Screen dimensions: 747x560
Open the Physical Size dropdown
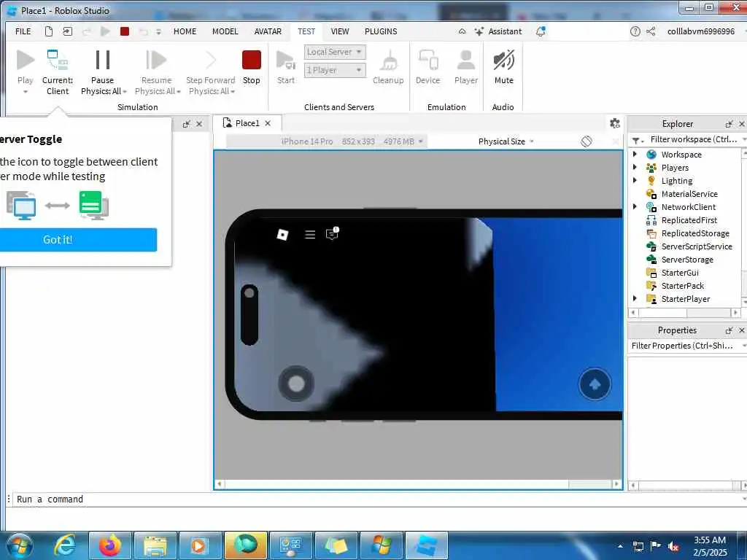506,141
